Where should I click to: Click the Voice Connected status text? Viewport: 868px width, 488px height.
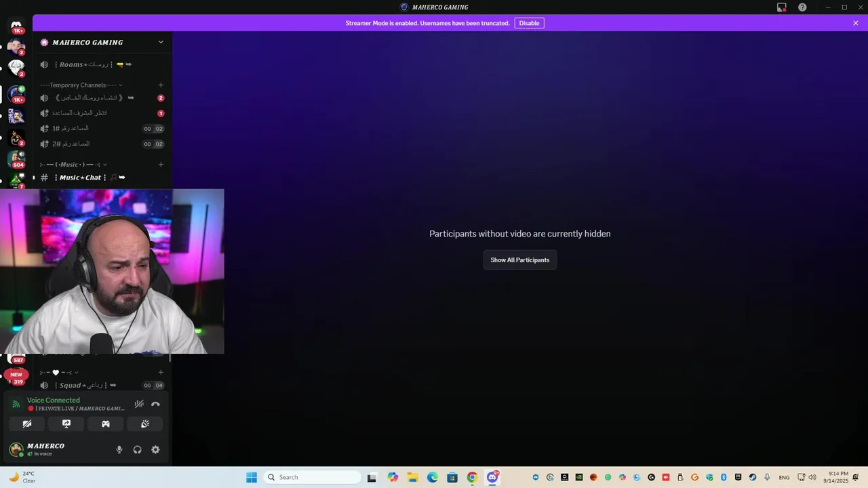(x=54, y=400)
